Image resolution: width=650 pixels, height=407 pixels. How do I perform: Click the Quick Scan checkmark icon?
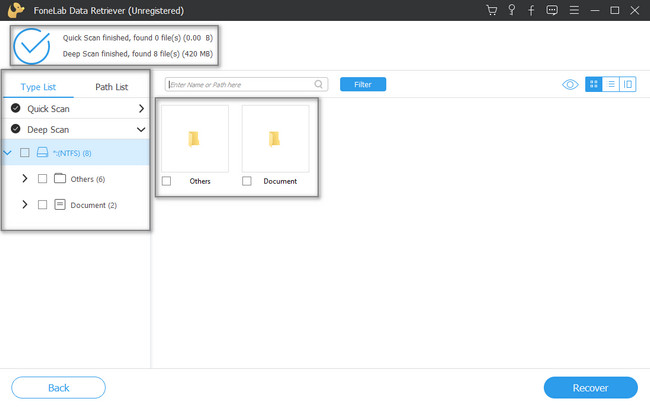click(16, 108)
